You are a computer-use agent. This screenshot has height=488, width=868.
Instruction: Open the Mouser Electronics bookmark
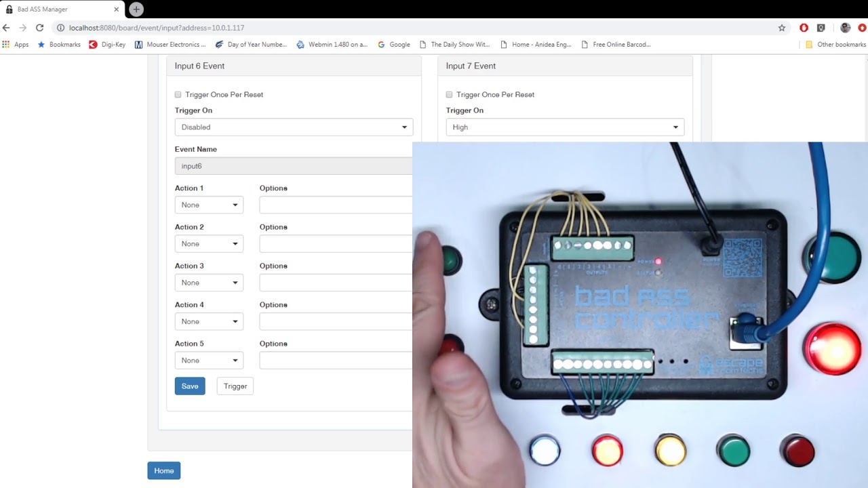click(x=170, y=45)
